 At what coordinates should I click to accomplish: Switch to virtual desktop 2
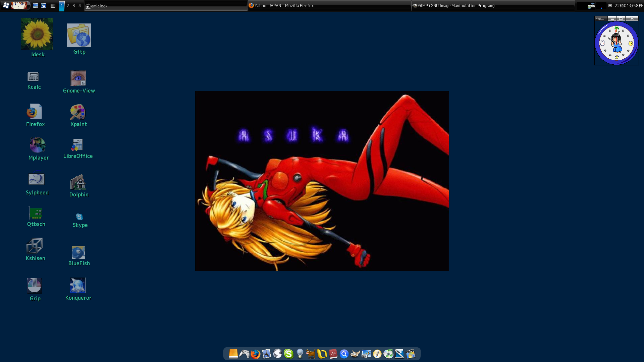pos(67,6)
